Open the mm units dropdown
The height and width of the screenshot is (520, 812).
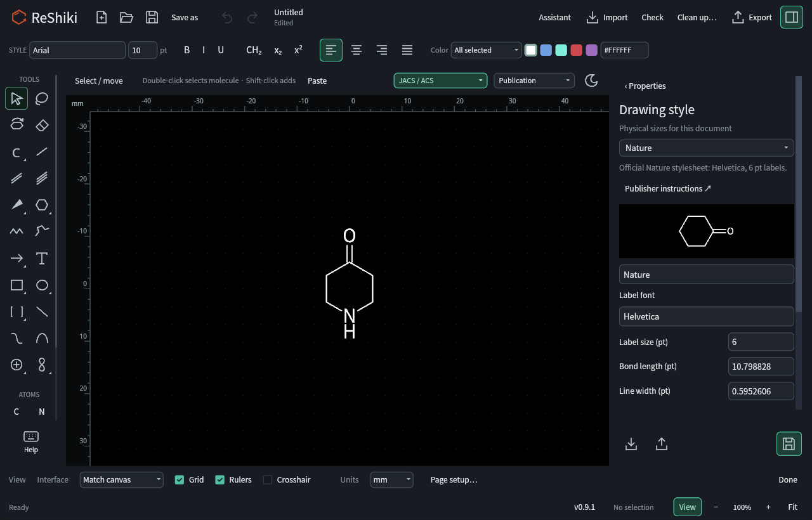(392, 480)
